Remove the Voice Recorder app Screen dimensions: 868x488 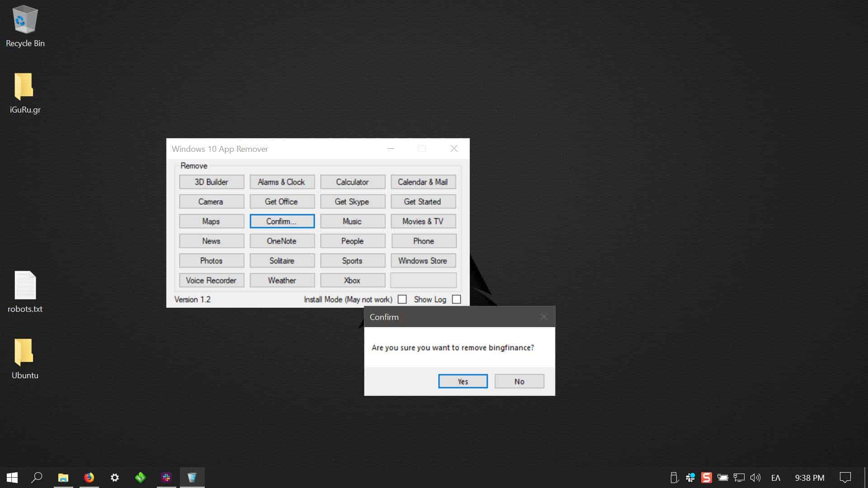pyautogui.click(x=211, y=280)
